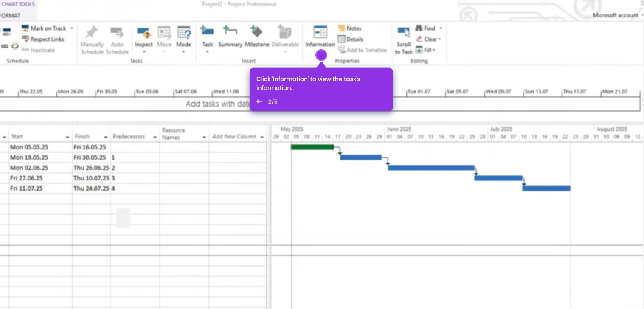Click the last Gantt bar ending 24 July
The height and width of the screenshot is (309, 644).
pyautogui.click(x=546, y=188)
